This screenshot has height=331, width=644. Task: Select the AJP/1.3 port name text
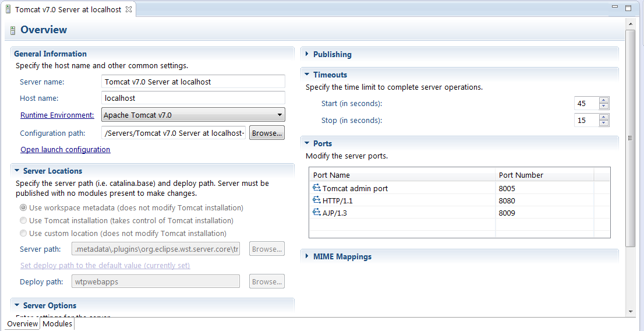[335, 213]
